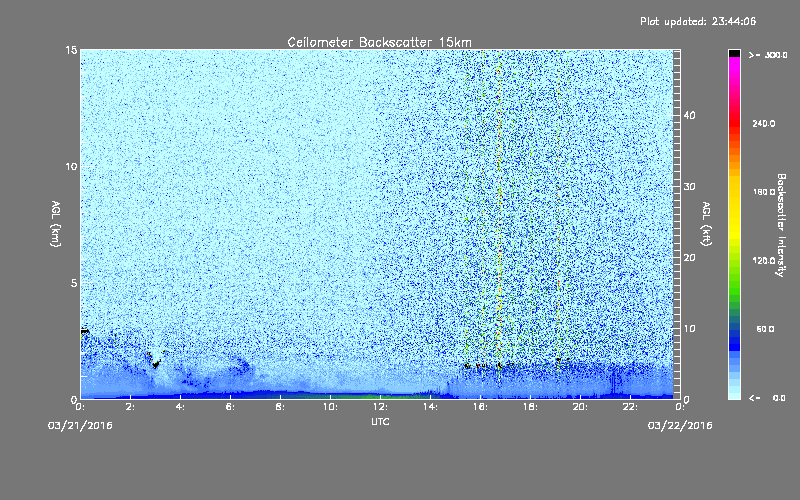800x500 pixels.
Task: Click the 5 tick on the km axis
Action: (73, 283)
